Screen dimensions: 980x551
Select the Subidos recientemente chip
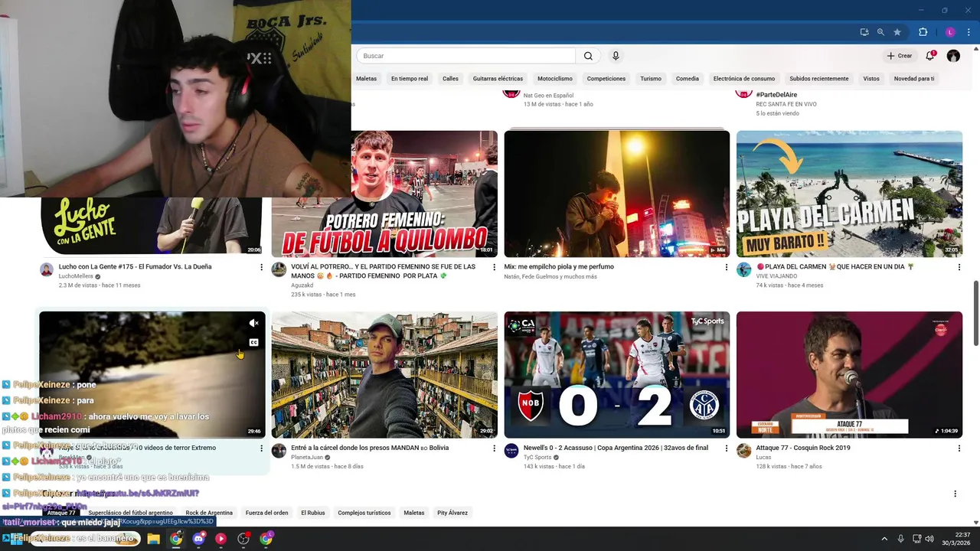pyautogui.click(x=819, y=78)
